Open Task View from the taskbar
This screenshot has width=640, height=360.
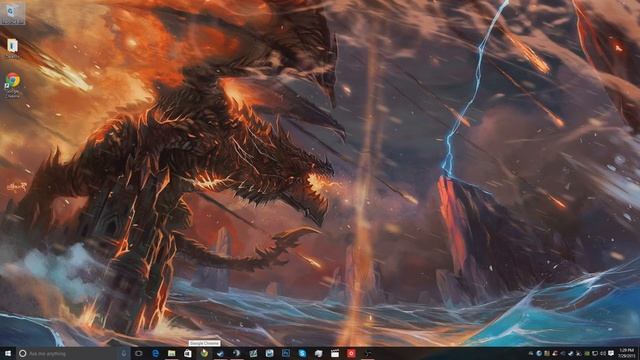click(x=139, y=353)
